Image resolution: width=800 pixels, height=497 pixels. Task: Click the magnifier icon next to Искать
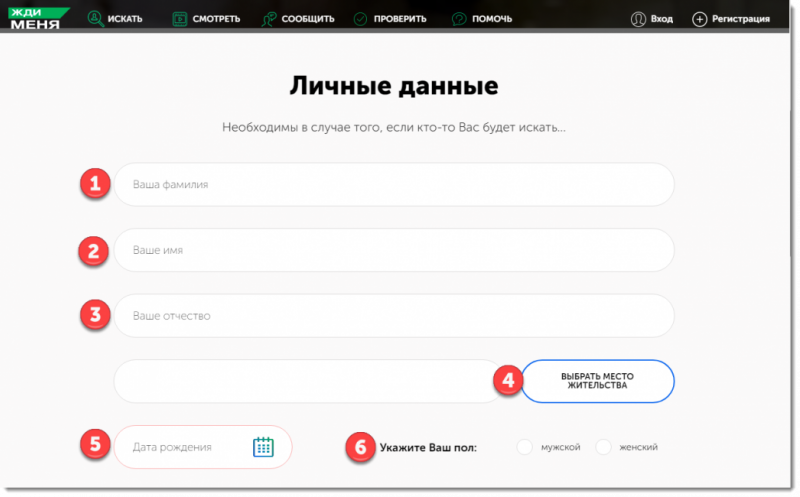[x=95, y=18]
